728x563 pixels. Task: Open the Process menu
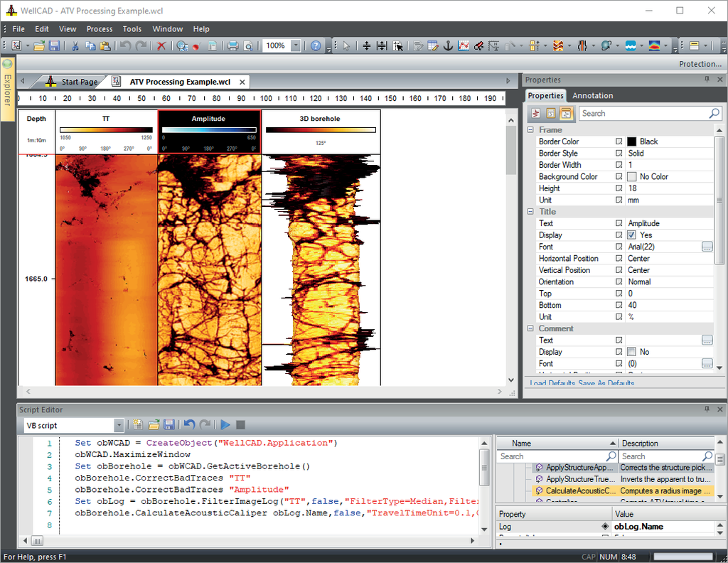100,29
